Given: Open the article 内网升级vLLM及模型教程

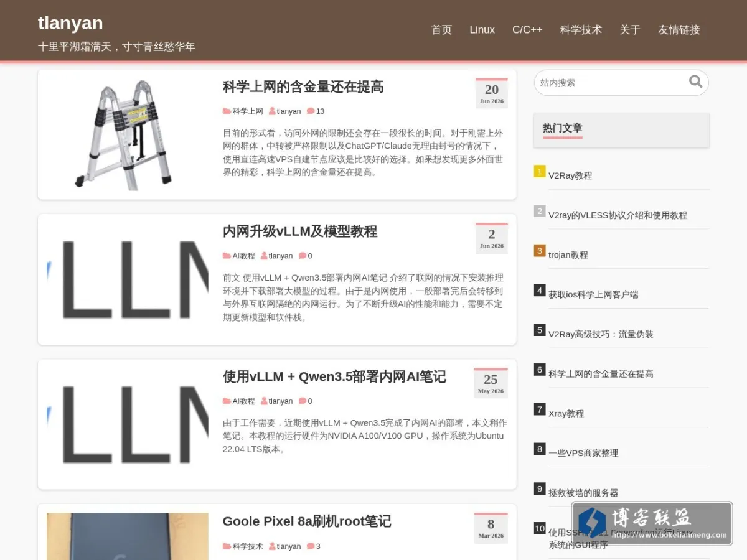Looking at the screenshot, I should (x=300, y=231).
